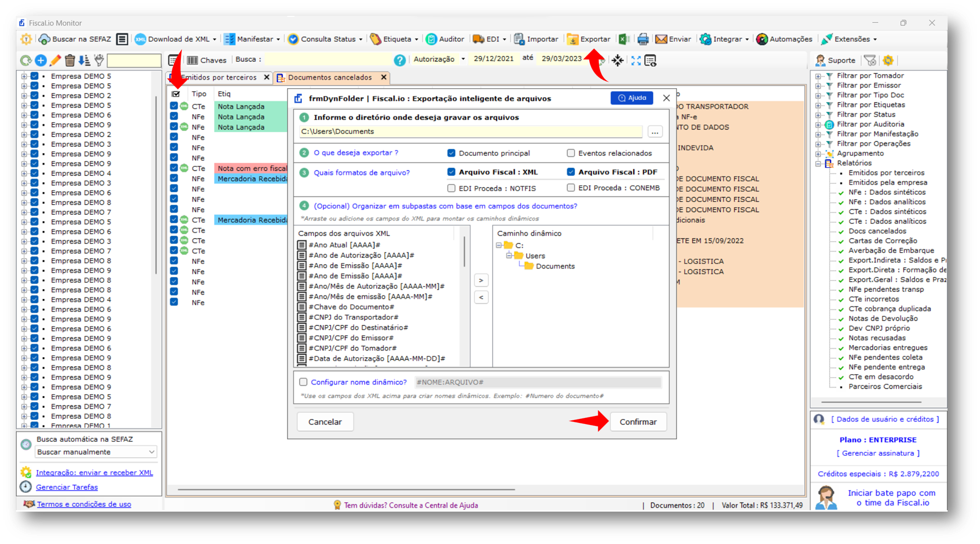The image size is (980, 544).
Task: Click the printer icon
Action: click(643, 39)
